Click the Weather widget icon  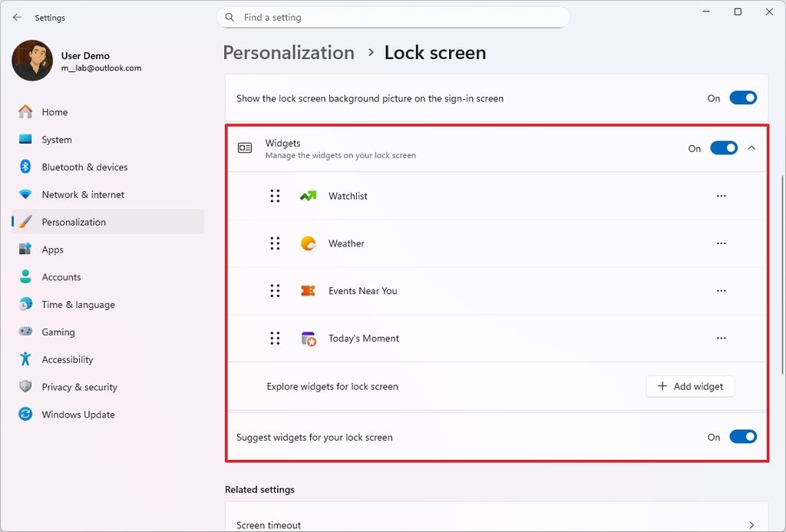coord(308,243)
